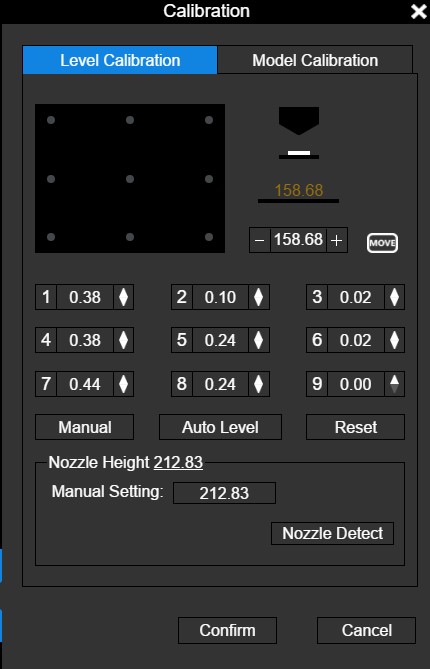Start Auto Level calibration
The width and height of the screenshot is (430, 669).
tap(220, 427)
